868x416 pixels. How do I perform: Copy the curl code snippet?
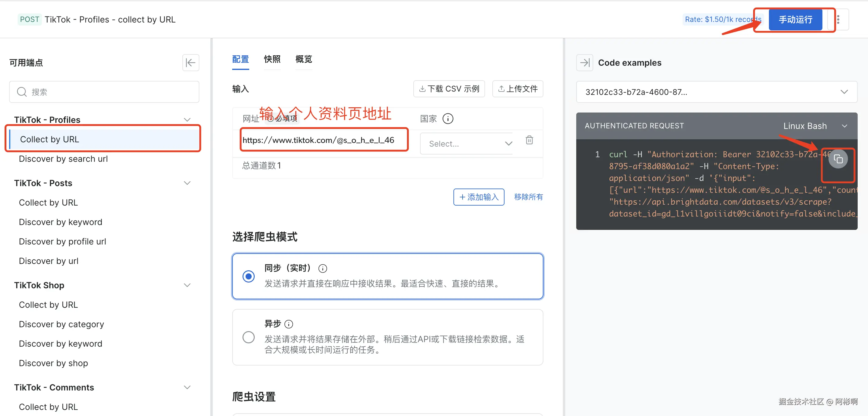point(838,159)
